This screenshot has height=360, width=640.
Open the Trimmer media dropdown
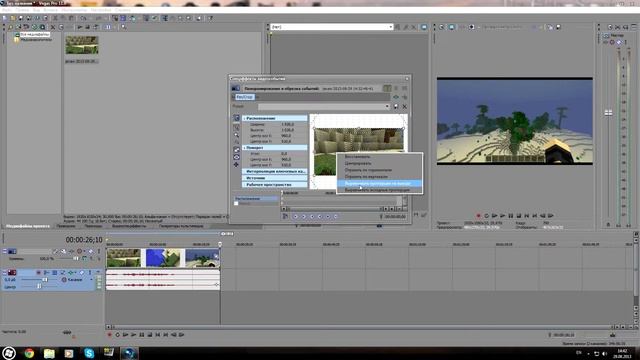click(x=390, y=27)
